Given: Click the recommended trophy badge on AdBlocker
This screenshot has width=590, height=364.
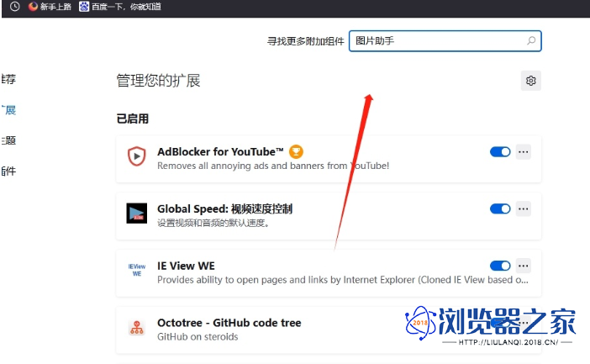Looking at the screenshot, I should (296, 151).
